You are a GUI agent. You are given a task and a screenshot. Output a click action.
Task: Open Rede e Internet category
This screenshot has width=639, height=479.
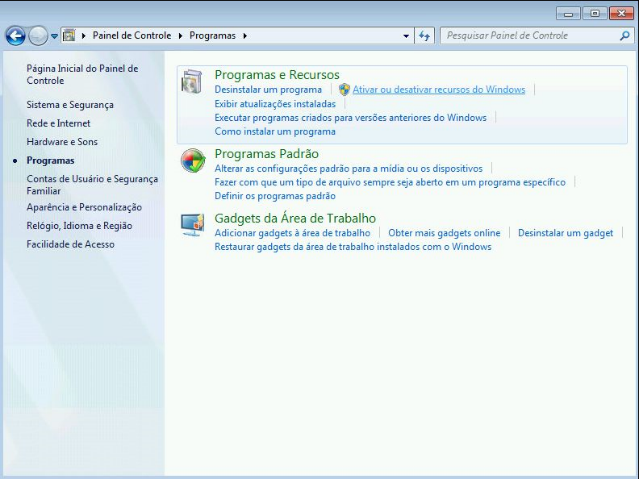(x=58, y=123)
